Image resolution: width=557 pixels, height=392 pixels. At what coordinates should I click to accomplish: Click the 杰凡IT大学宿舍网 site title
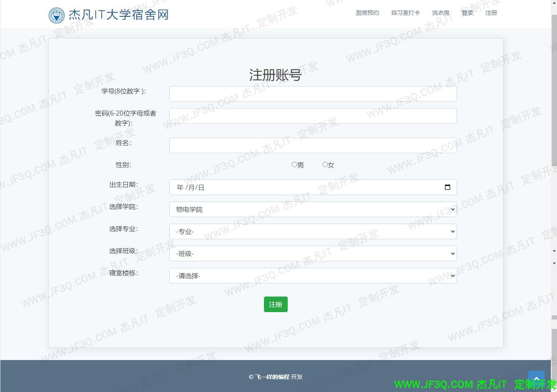point(118,15)
